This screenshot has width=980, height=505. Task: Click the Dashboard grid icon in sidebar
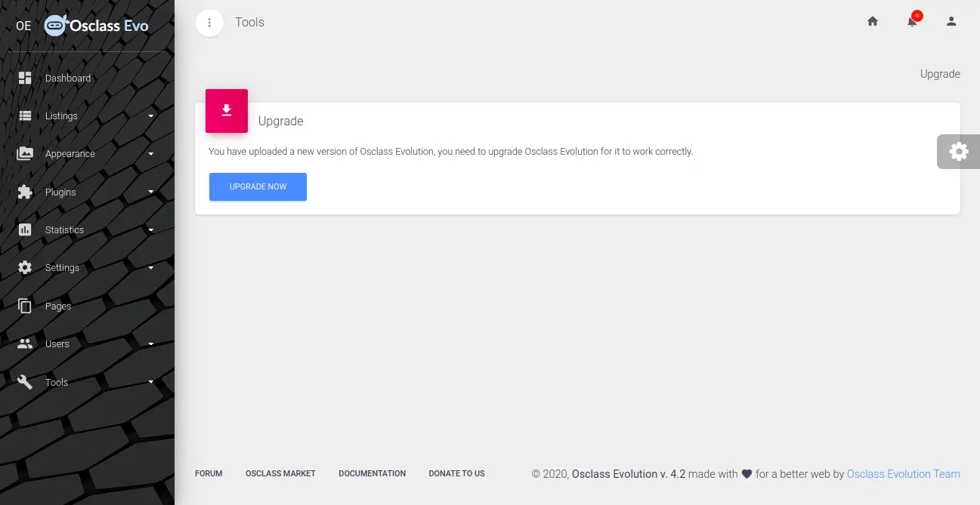point(25,78)
